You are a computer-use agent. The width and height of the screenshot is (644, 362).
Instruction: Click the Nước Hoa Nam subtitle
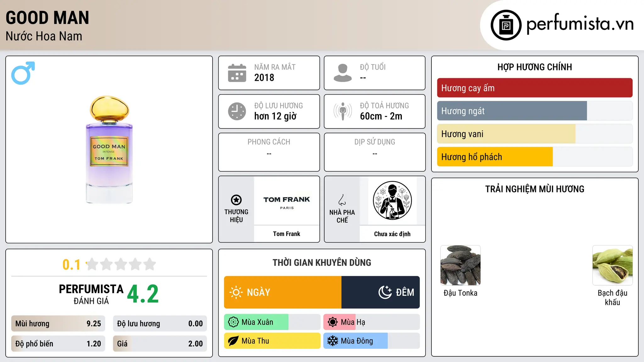44,36
